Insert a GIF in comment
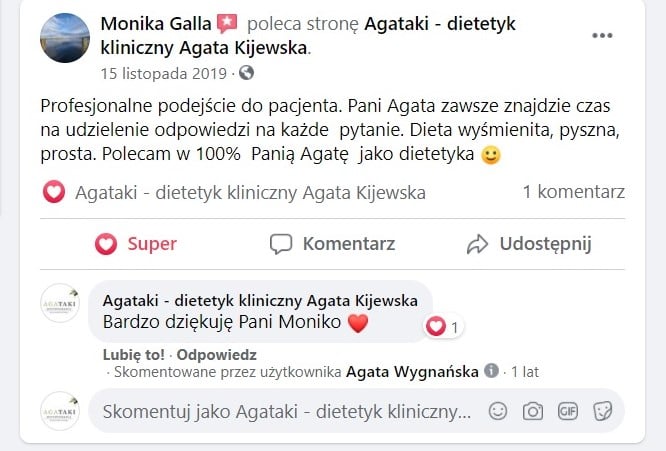666x451 pixels. point(568,411)
